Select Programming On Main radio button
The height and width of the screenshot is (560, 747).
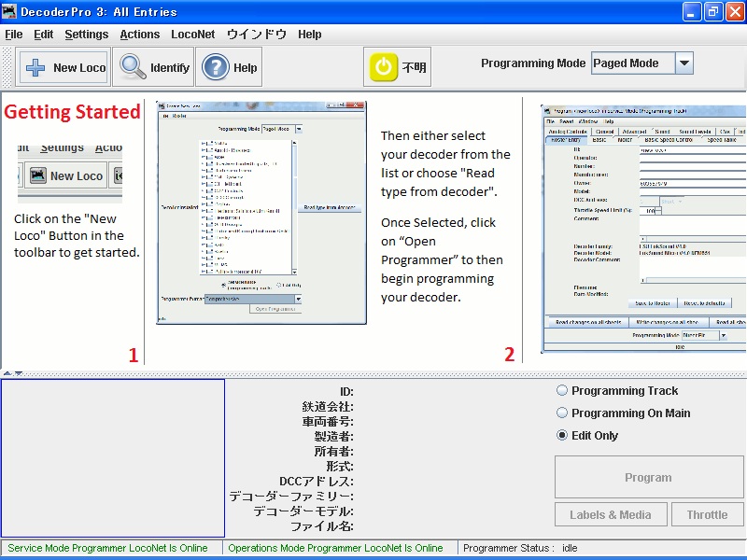pos(562,413)
